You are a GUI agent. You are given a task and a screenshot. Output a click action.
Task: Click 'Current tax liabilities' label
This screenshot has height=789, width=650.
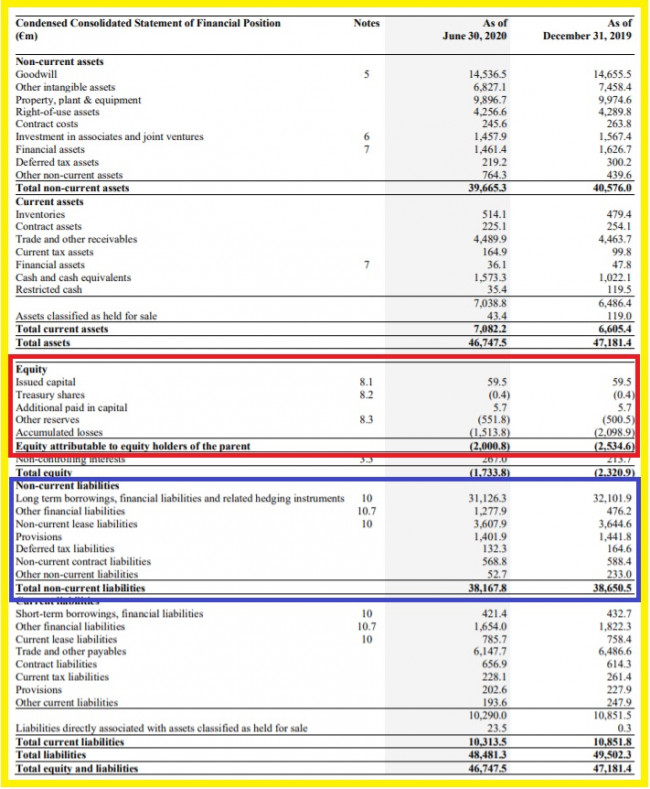[x=62, y=677]
